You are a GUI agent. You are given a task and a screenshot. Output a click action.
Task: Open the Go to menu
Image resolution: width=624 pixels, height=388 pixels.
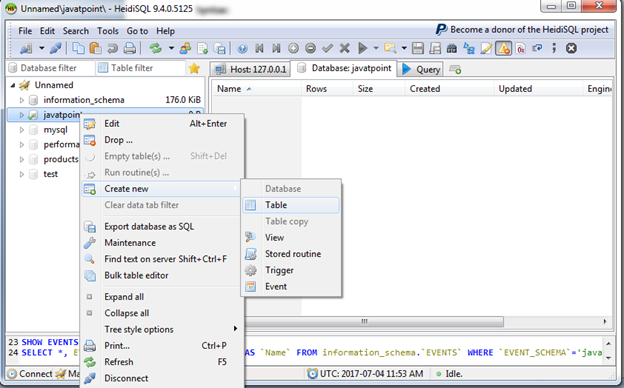click(x=137, y=31)
